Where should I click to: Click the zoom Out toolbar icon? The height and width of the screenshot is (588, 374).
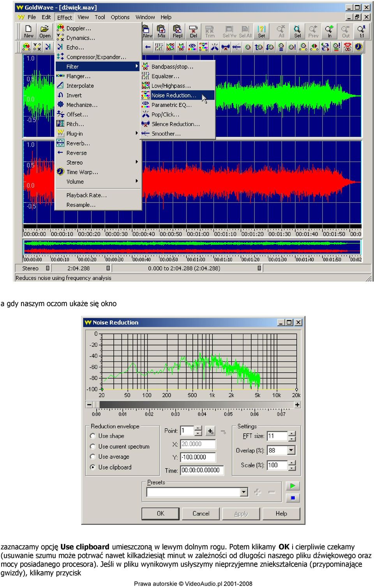point(346,31)
